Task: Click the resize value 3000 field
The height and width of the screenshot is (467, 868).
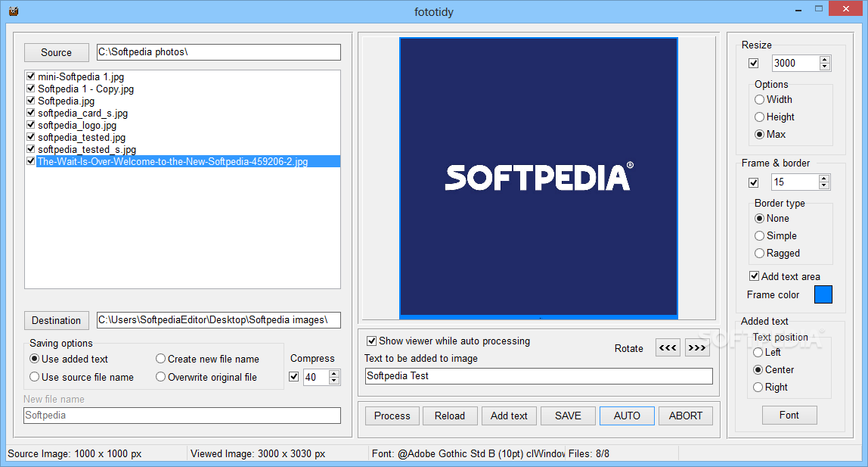Action: tap(795, 63)
